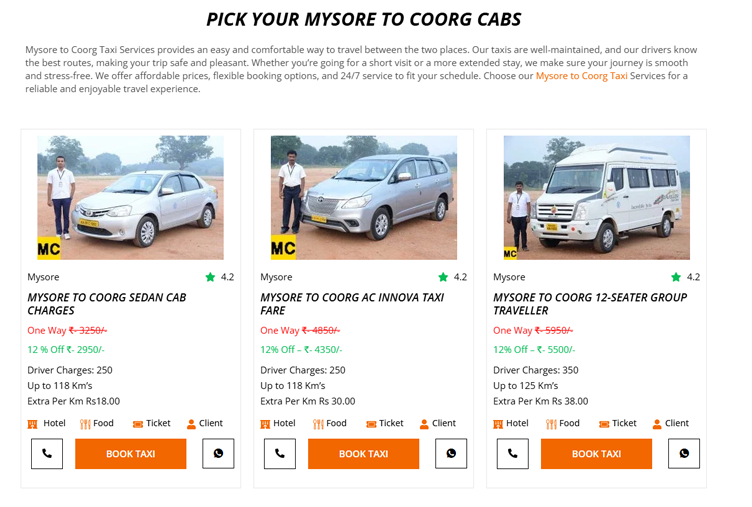Open the Sedan Cab Charges title
752x507 pixels.
[107, 304]
